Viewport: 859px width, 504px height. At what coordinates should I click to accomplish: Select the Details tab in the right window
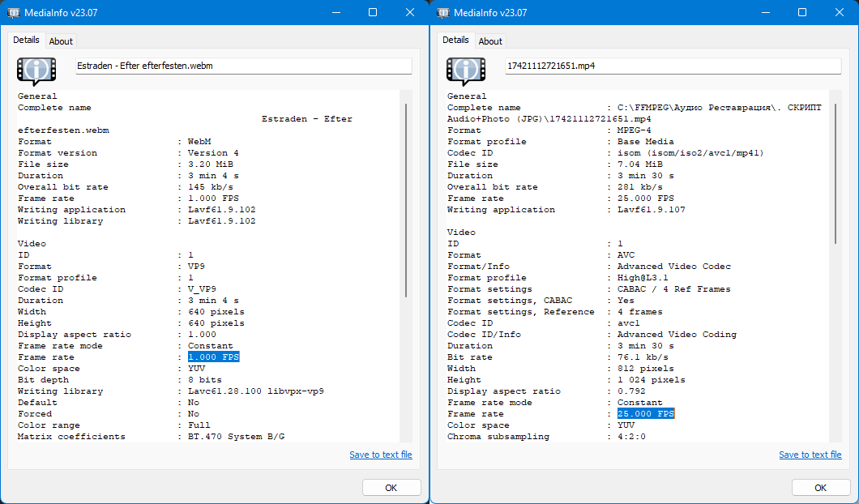455,40
